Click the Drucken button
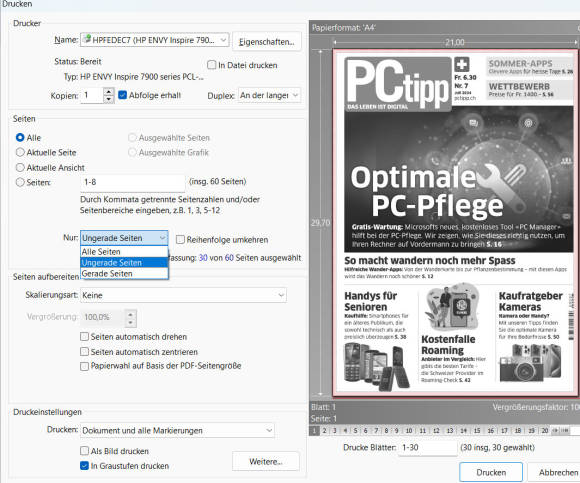Image resolution: width=580 pixels, height=483 pixels. pyautogui.click(x=491, y=472)
